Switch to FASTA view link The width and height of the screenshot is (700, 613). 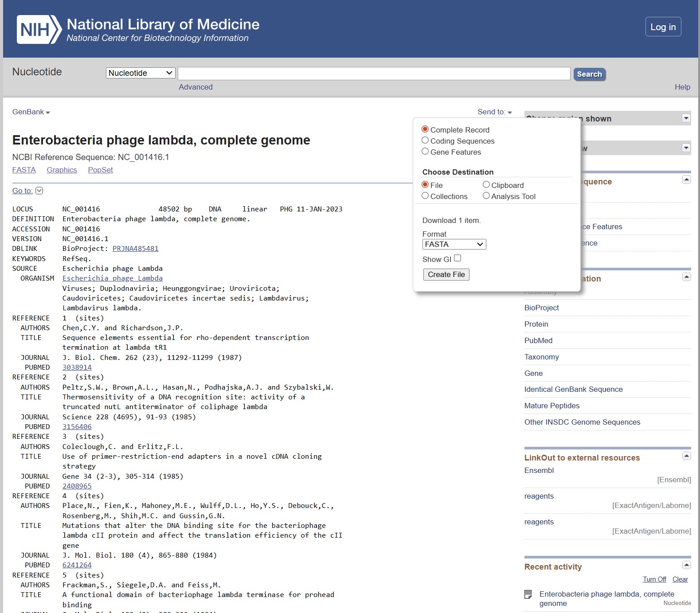[24, 170]
